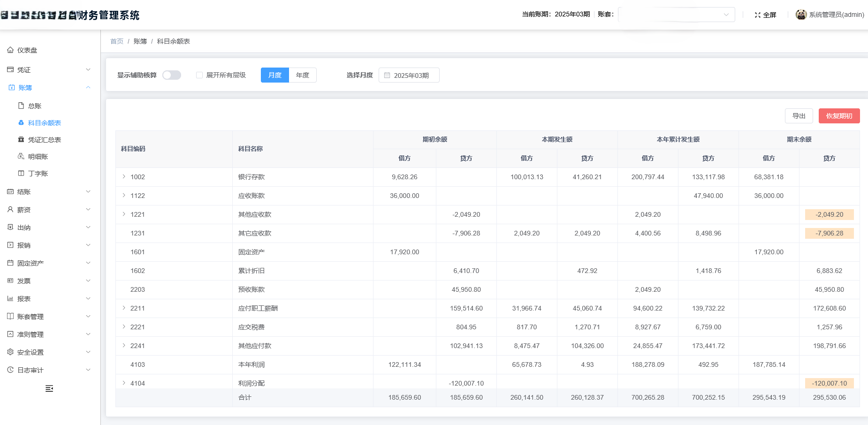This screenshot has height=425, width=868.
Task: Open the calendar icon in 选择月度 picker
Action: (387, 75)
